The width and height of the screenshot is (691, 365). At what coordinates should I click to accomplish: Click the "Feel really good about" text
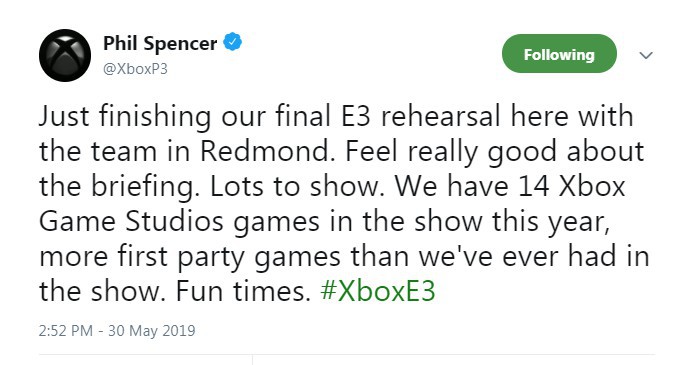(x=494, y=152)
